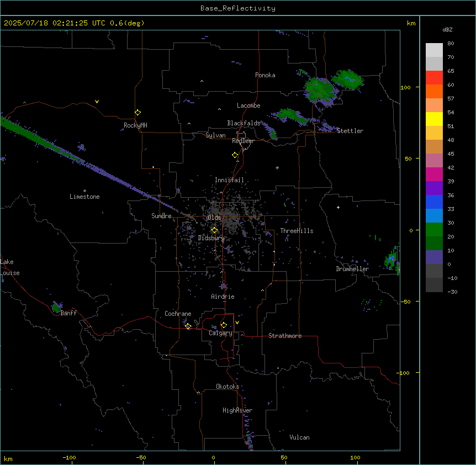Click the white asterisk above the Limestone label
Screen dimensions: 476x465
[x=84, y=191]
